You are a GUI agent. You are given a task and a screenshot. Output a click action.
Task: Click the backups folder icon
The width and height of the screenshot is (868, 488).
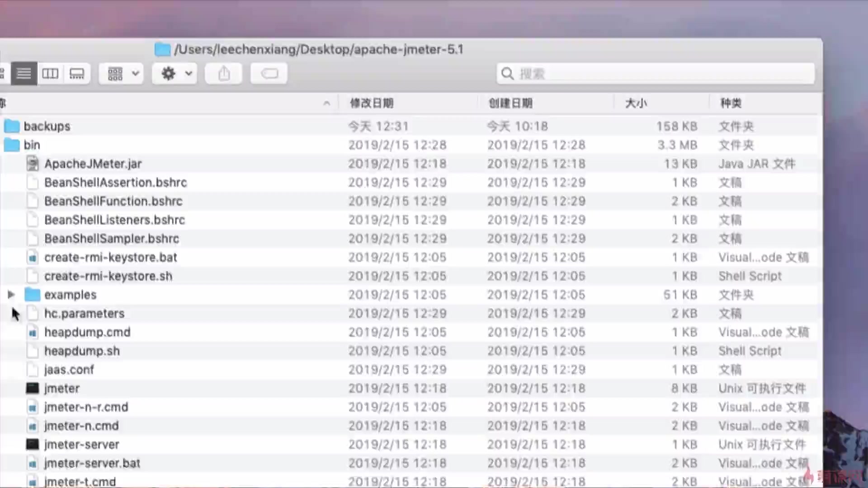coord(12,126)
